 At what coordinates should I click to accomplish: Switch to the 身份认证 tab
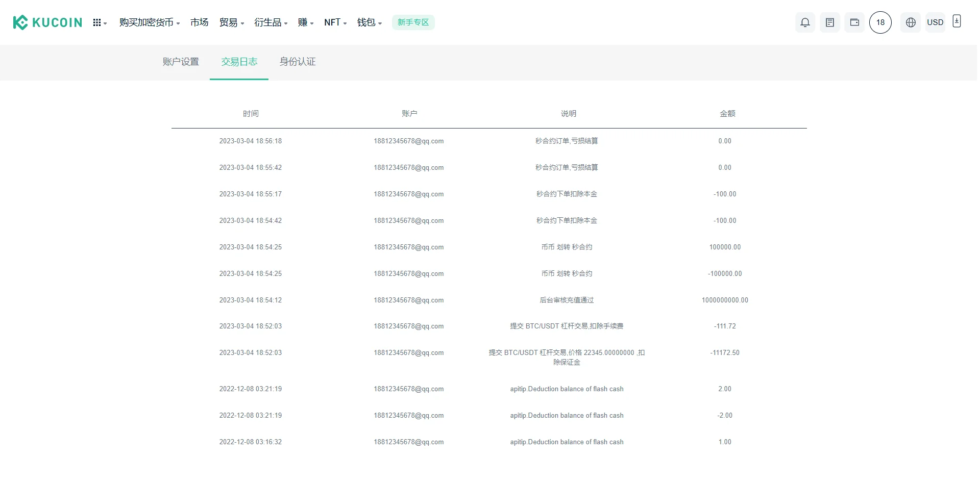pos(298,62)
